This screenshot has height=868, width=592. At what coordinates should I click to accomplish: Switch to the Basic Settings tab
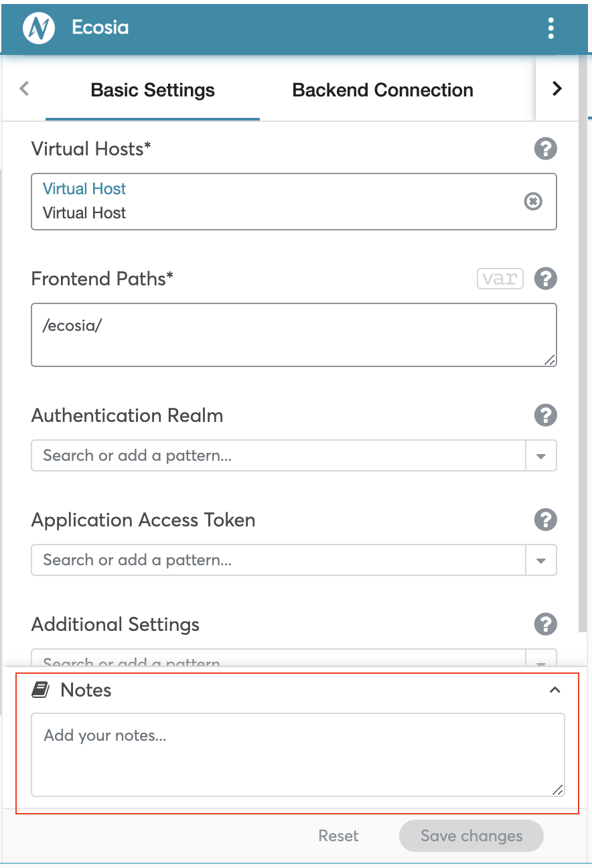point(153,90)
